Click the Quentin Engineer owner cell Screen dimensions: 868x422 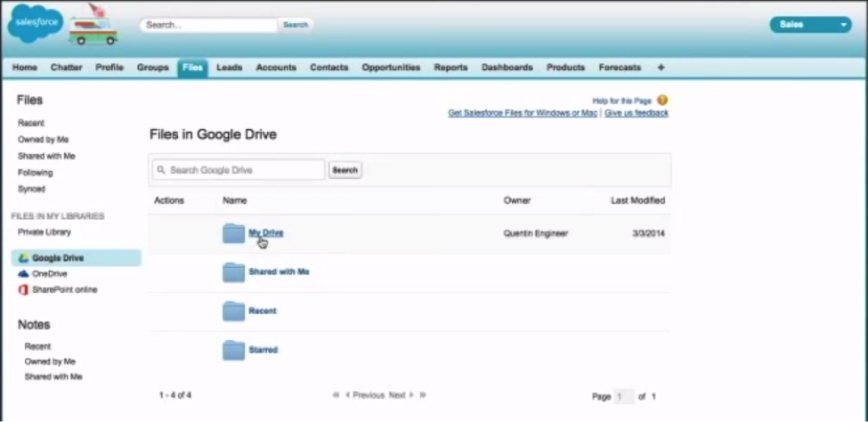pyautogui.click(x=536, y=234)
